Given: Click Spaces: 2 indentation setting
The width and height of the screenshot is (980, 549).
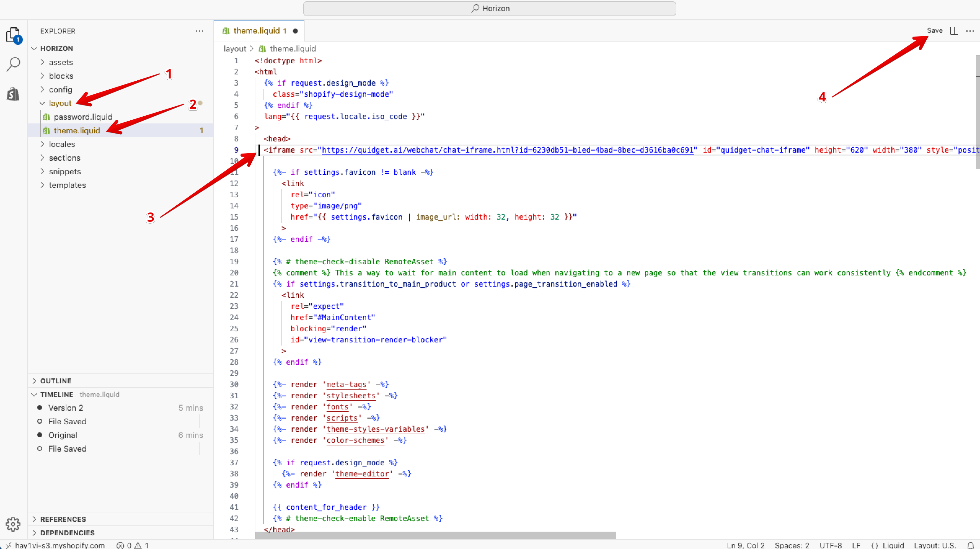Looking at the screenshot, I should tap(792, 545).
